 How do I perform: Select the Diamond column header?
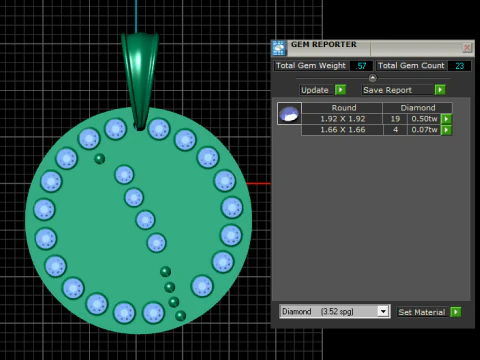pyautogui.click(x=418, y=108)
